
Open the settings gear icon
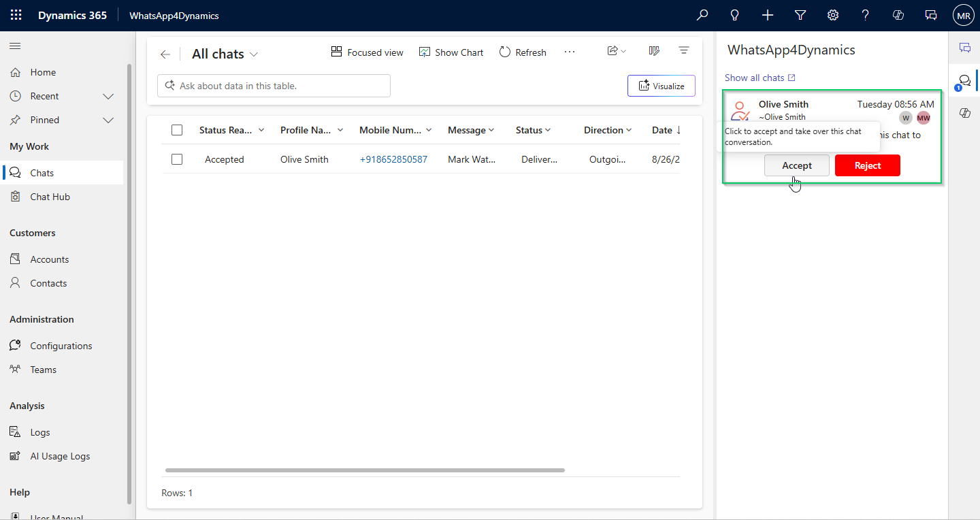[x=833, y=15]
